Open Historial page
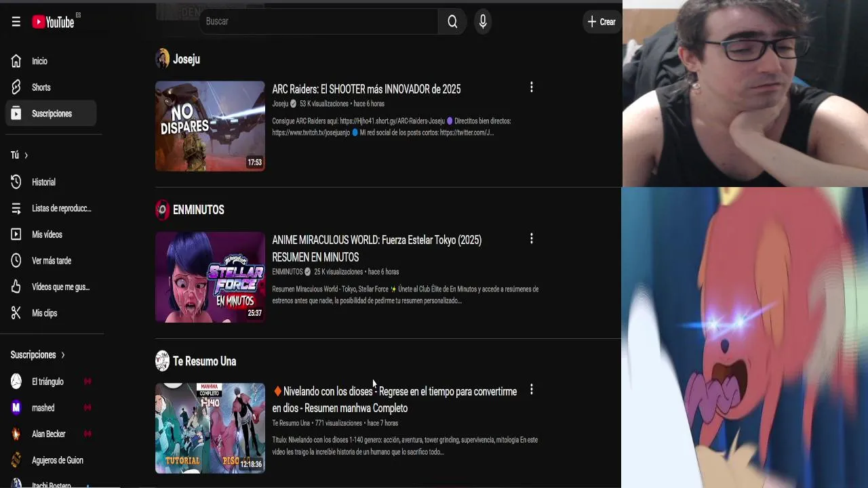The height and width of the screenshot is (488, 868). [x=52, y=182]
